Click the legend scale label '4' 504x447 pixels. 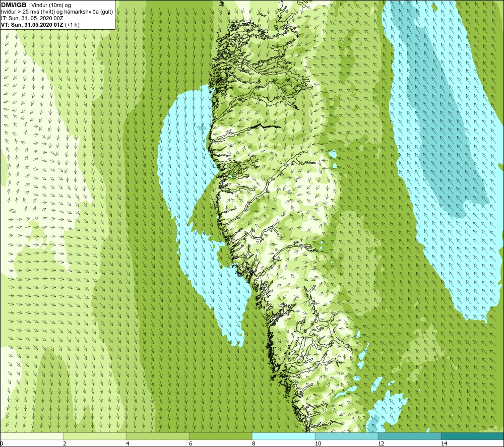[x=128, y=443]
